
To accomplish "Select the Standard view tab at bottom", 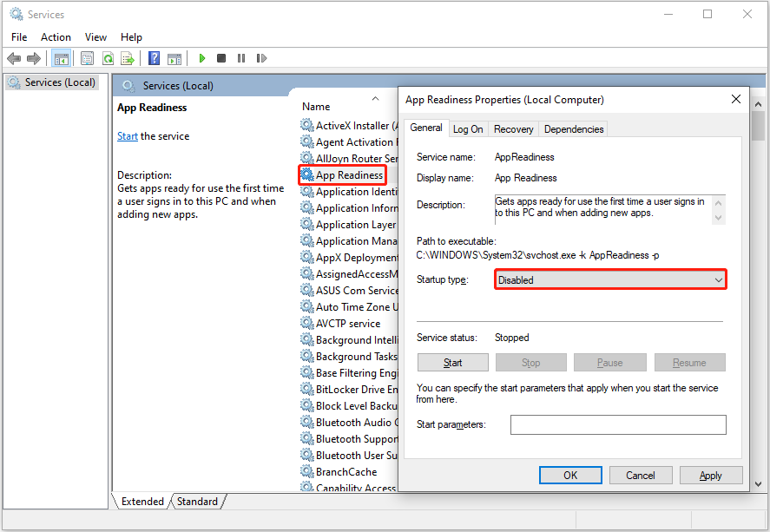I will point(198,502).
